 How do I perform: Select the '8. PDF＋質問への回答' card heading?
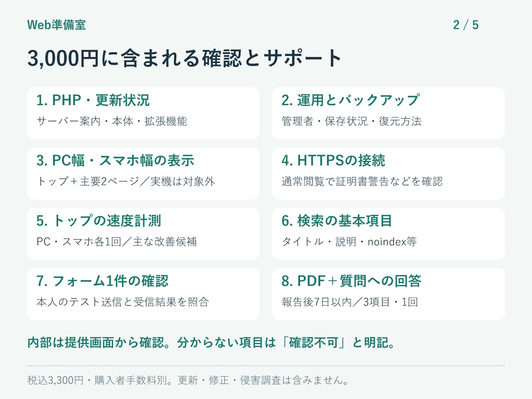pos(351,281)
